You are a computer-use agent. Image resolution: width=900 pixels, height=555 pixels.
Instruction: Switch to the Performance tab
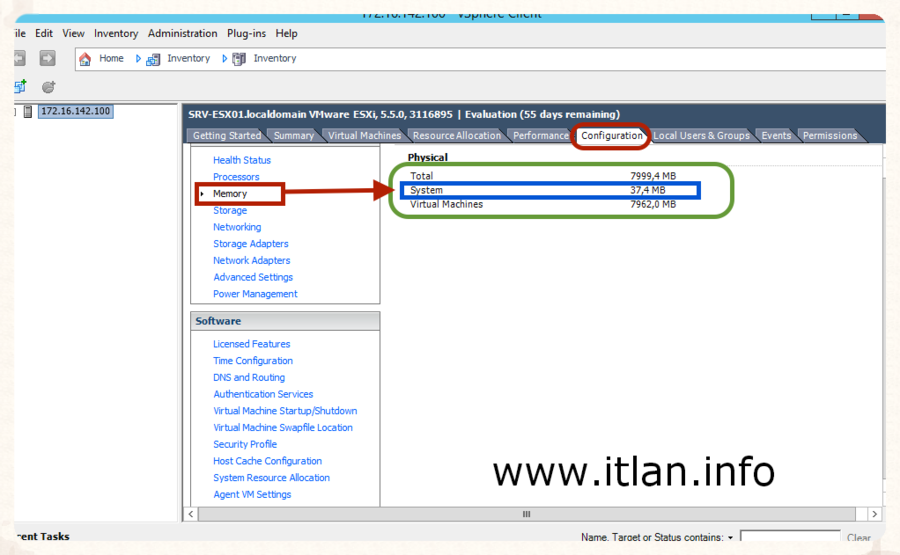[x=540, y=136]
